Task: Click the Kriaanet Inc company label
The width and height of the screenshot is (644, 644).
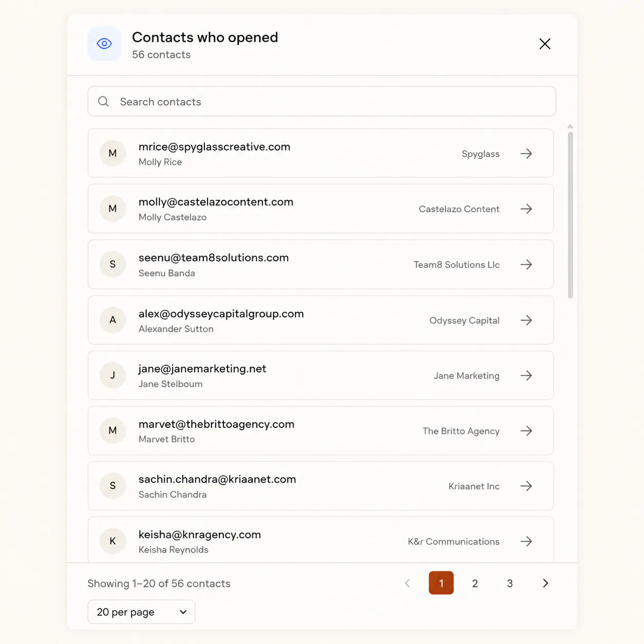Action: (x=474, y=486)
